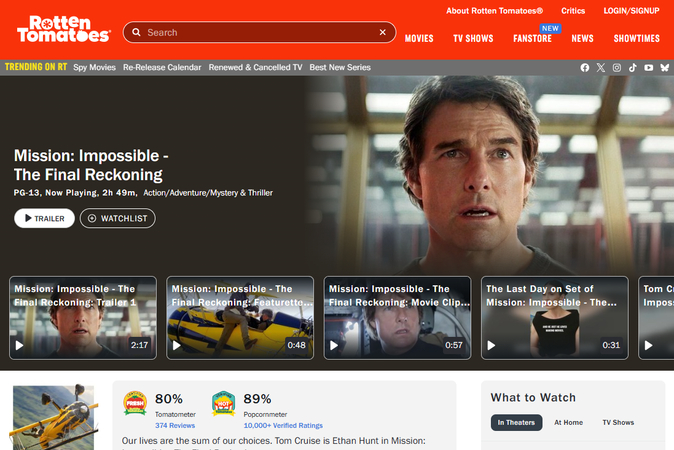This screenshot has width=674, height=450.
Task: Open the Showtimes menu item
Action: 637,38
